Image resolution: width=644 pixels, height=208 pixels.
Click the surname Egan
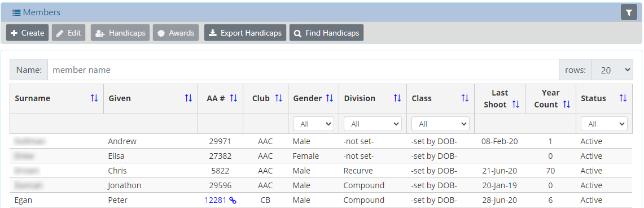[23, 200]
